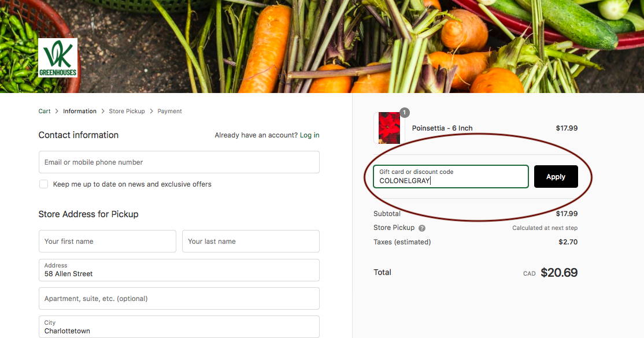Click inside the gift card or discount code field
Viewport: 644px width, 338px height.
pyautogui.click(x=450, y=177)
